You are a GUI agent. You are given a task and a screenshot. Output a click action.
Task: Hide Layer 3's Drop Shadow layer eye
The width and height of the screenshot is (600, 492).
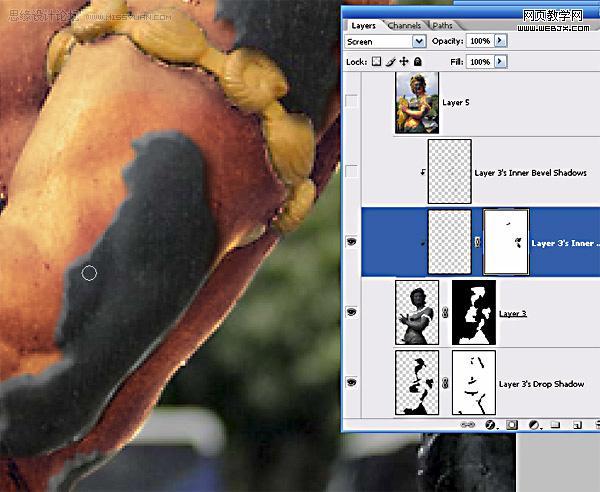tap(351, 383)
